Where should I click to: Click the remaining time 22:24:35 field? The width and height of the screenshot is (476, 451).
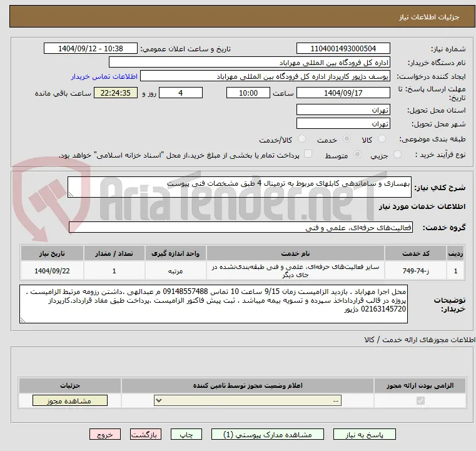point(115,93)
